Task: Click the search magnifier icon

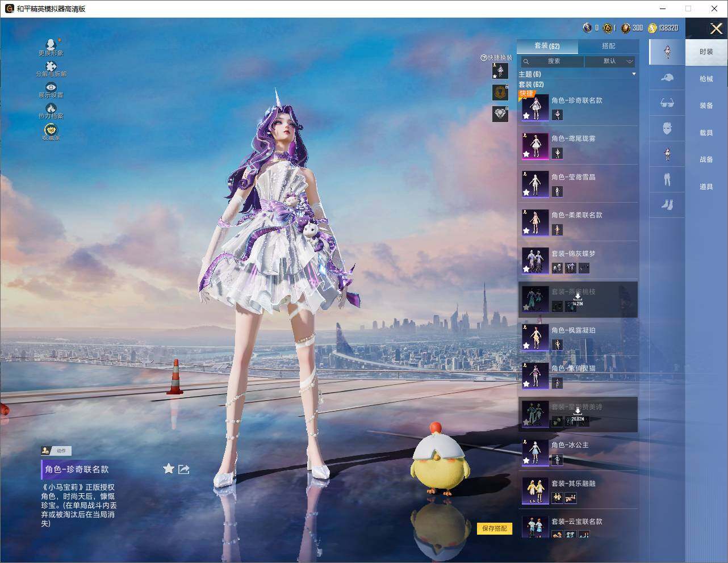Action: (526, 61)
